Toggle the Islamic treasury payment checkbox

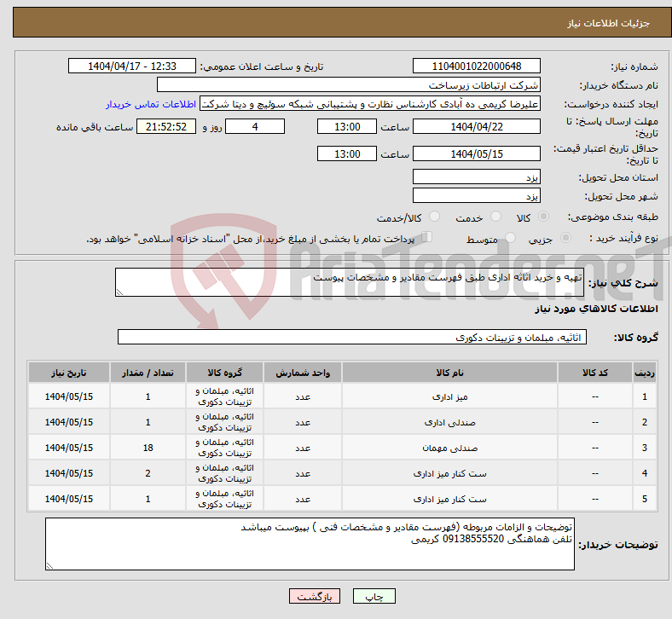[427, 237]
